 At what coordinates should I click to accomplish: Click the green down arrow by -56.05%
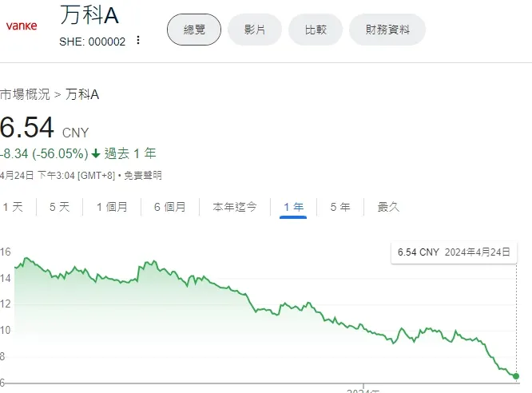pos(96,153)
